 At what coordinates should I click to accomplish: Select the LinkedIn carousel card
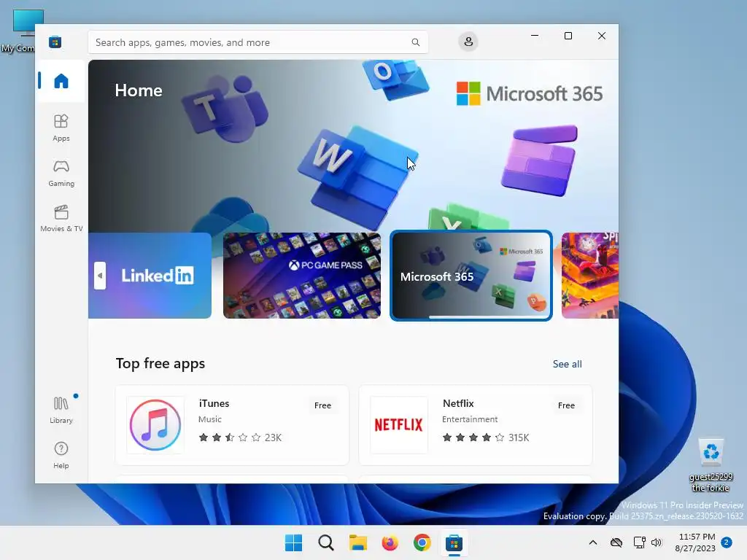click(x=150, y=275)
